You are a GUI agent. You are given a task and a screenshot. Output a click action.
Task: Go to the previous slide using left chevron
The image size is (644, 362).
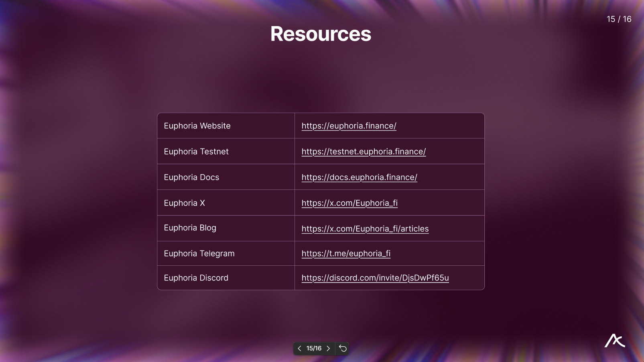pos(299,348)
